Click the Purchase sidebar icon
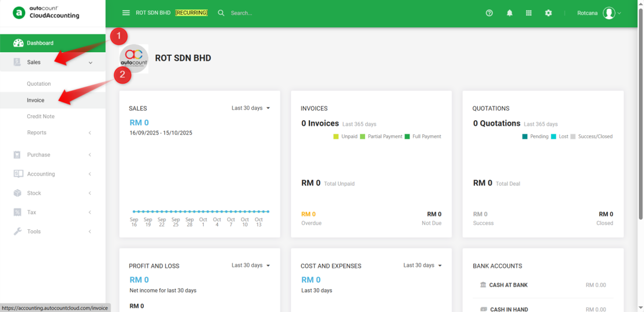The height and width of the screenshot is (312, 644). pyautogui.click(x=17, y=154)
